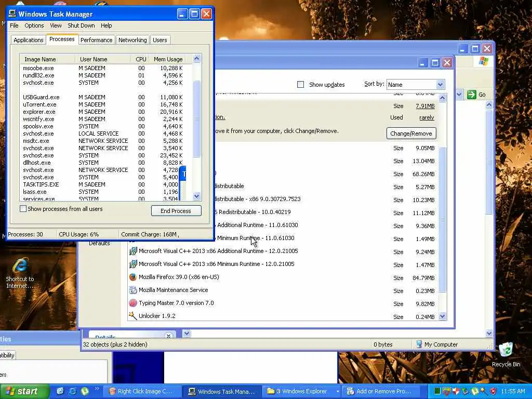The width and height of the screenshot is (532, 399).
Task: Click the 'rarely' usage link
Action: [427, 117]
